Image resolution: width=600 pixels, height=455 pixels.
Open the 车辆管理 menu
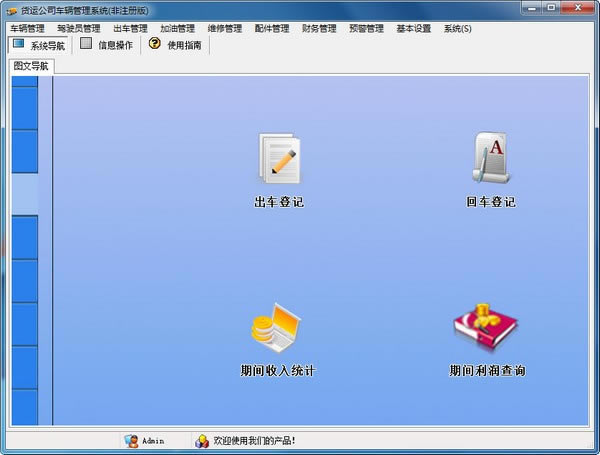(x=27, y=28)
